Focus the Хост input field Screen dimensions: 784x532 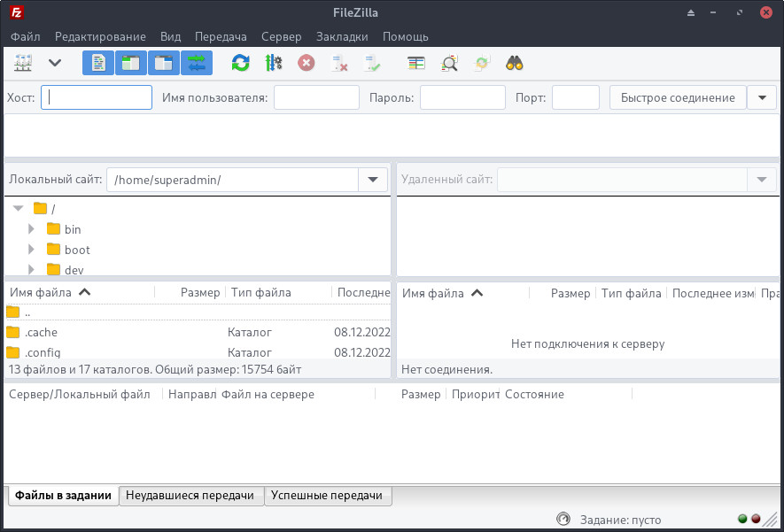[97, 97]
